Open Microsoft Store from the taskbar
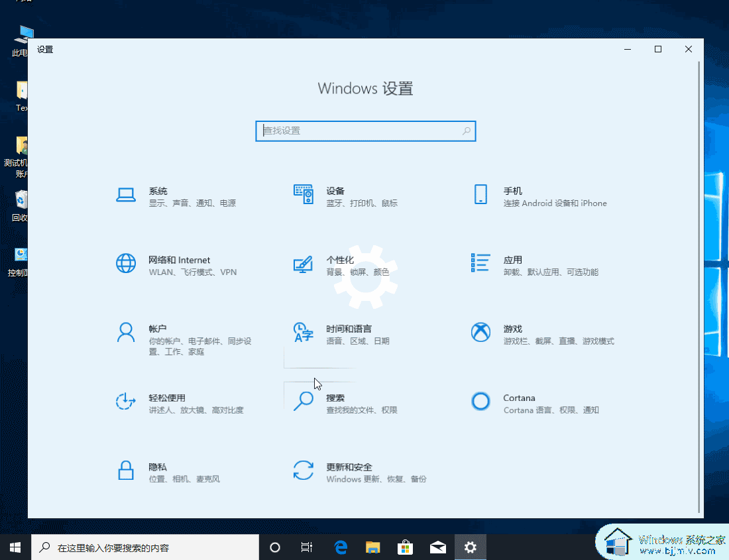The image size is (729, 560). pos(406,547)
